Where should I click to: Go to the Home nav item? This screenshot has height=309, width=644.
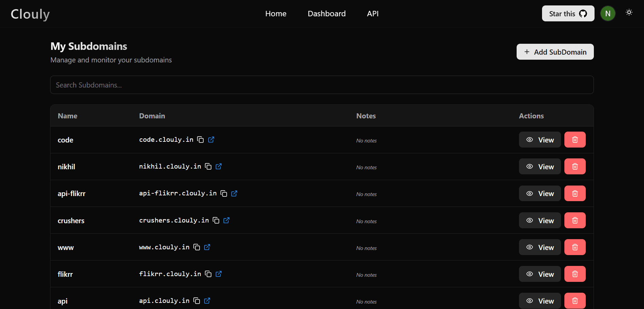pyautogui.click(x=276, y=14)
